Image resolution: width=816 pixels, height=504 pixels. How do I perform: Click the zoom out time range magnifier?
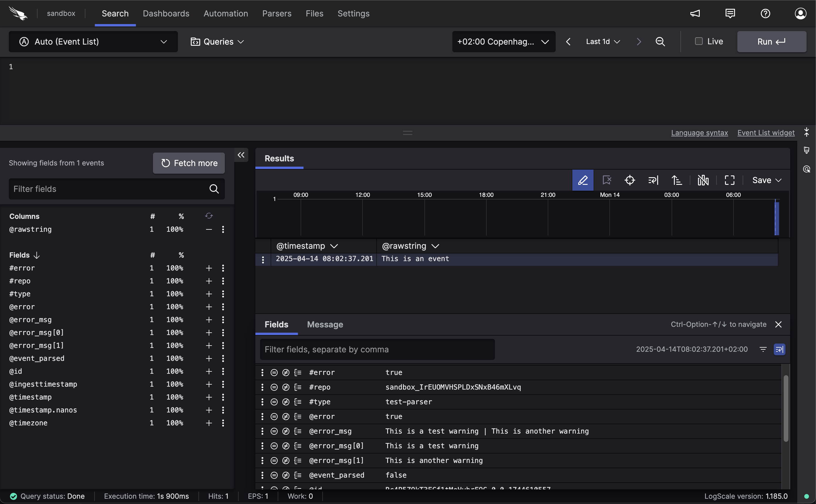click(660, 42)
